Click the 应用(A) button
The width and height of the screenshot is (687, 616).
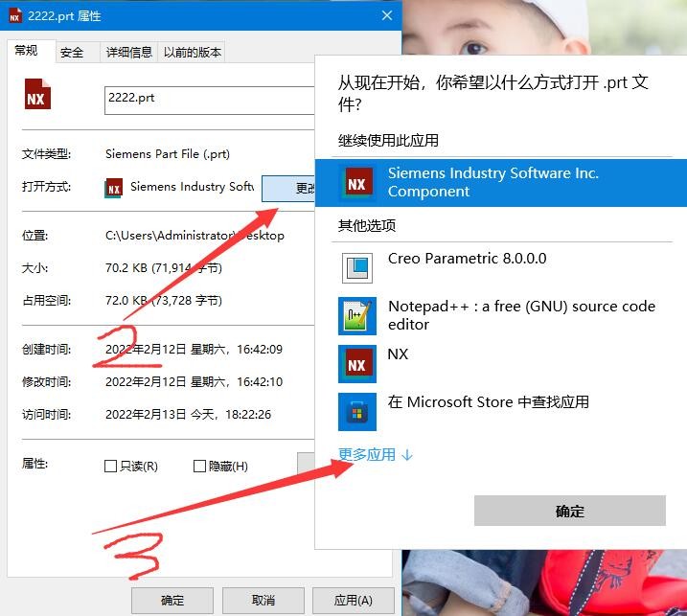[353, 601]
